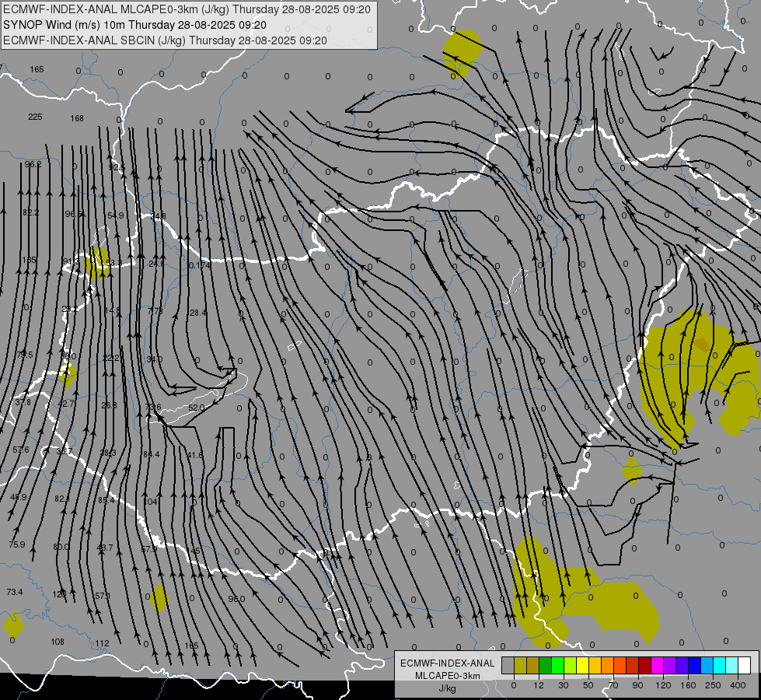The width and height of the screenshot is (761, 700).
Task: Pick the dark green legend swatch
Action: (546, 666)
